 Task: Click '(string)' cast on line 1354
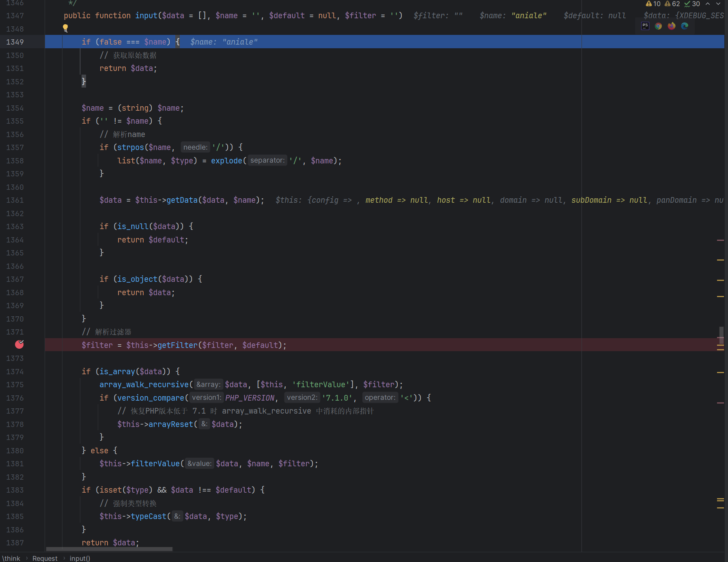[x=135, y=108]
